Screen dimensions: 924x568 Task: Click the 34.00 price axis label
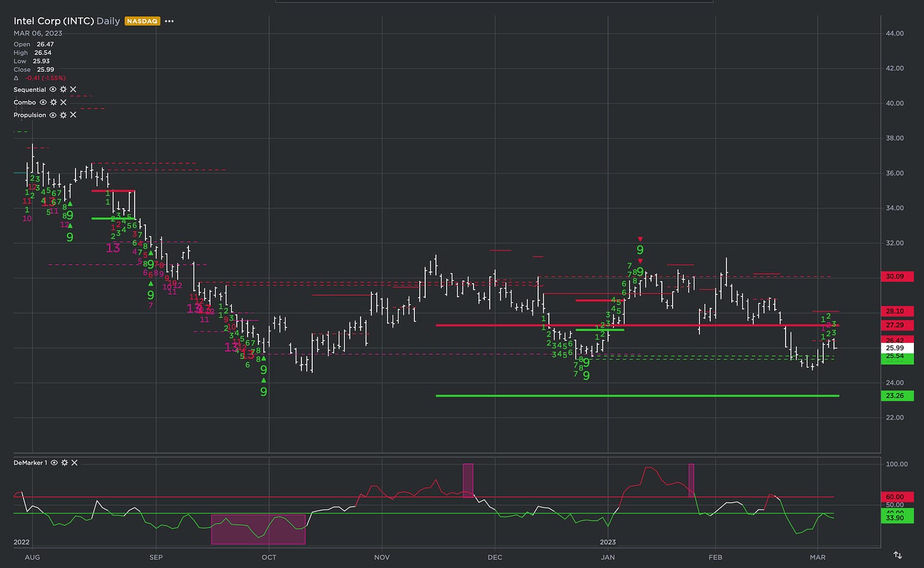[x=895, y=208]
